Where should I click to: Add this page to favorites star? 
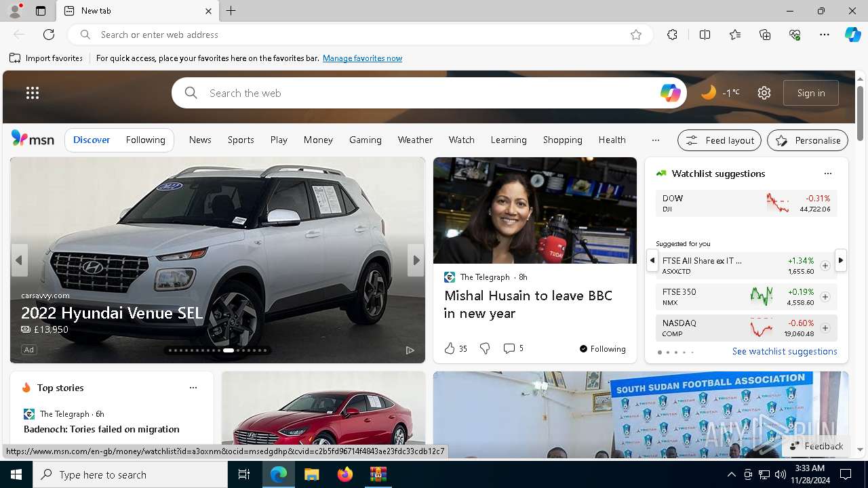pos(636,35)
